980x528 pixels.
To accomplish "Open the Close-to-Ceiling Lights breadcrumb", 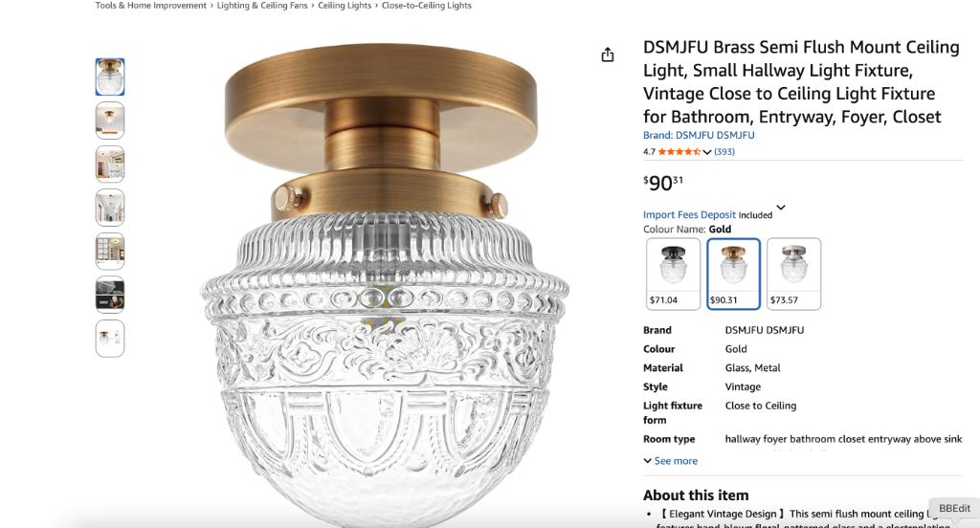I will tap(427, 6).
